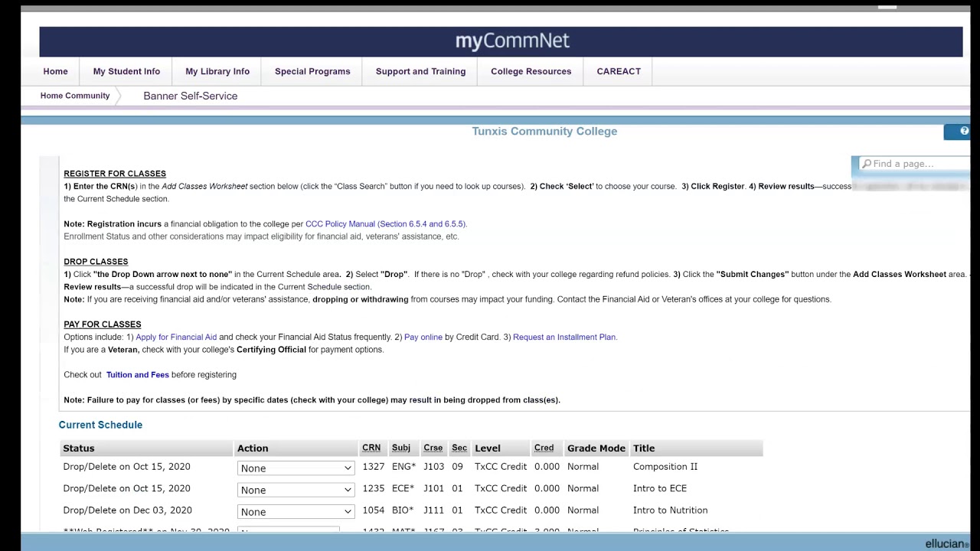Open My Library Info tab
The width and height of the screenshot is (980, 551).
tap(217, 71)
